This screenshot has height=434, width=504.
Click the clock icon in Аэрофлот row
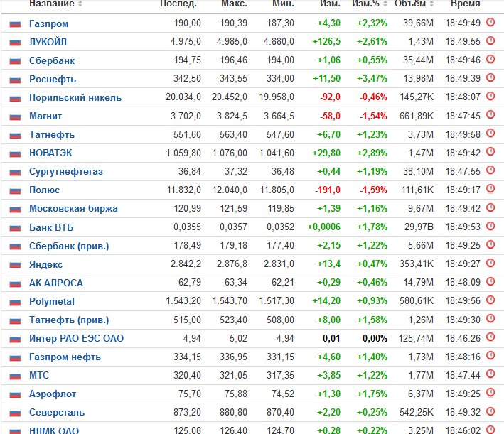point(490,392)
